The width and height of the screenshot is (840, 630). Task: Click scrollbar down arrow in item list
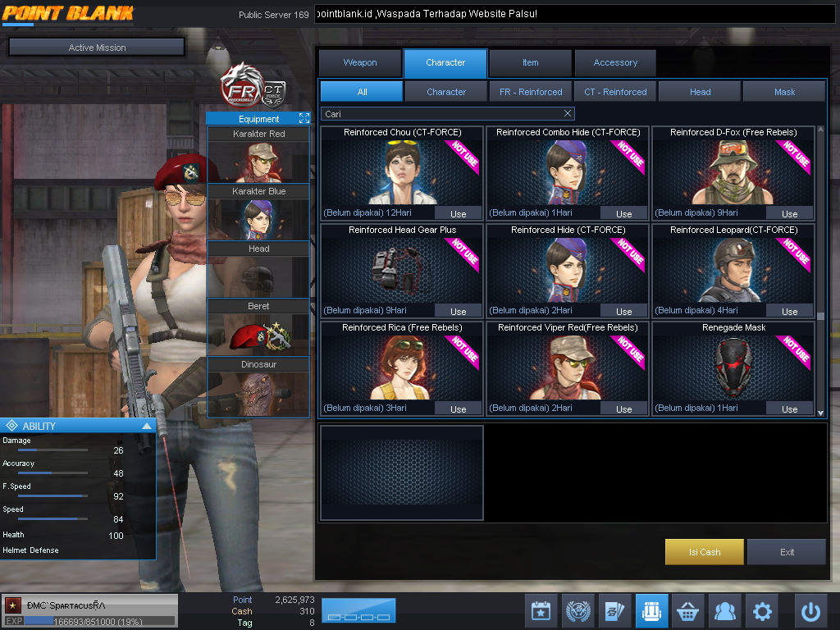[x=820, y=413]
